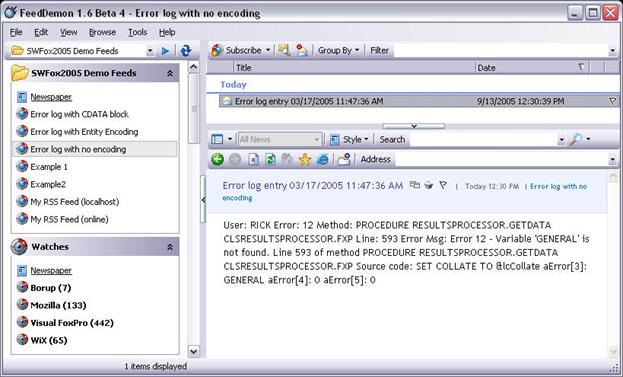623x377 pixels.
Task: Click the find news items icon beside Subscribe
Action: [x=284, y=50]
